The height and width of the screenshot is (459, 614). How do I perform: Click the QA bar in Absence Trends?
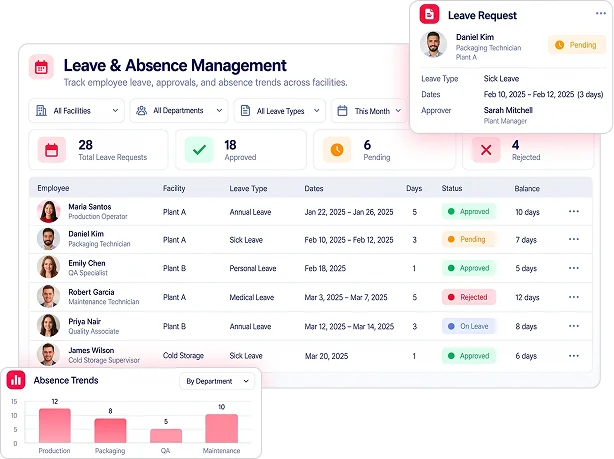(166, 436)
